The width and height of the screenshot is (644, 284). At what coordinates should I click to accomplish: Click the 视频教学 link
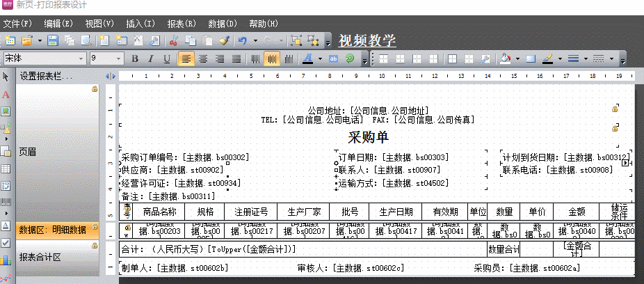coord(367,40)
